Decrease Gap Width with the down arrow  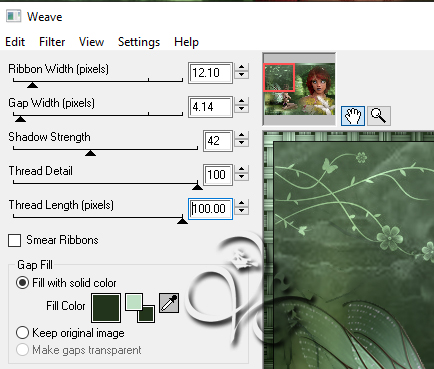(241, 109)
